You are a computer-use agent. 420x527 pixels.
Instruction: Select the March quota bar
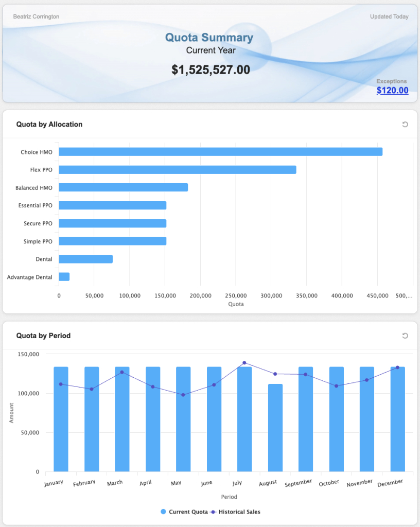click(122, 419)
